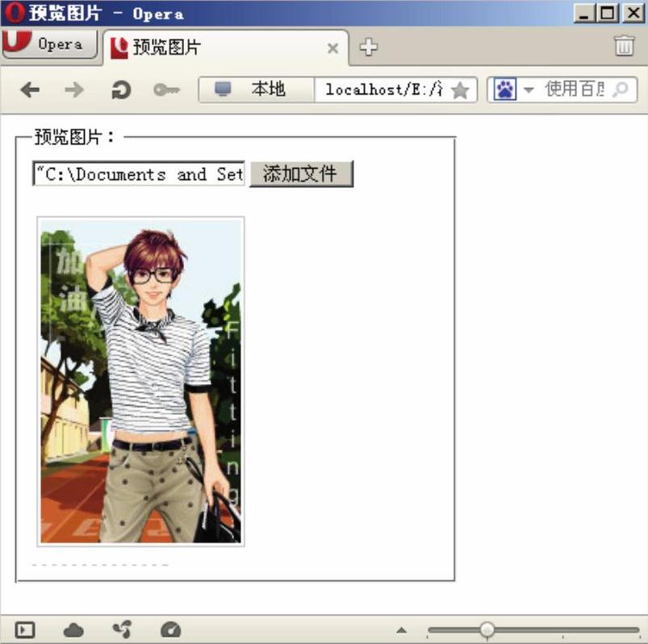Reload the page
The width and height of the screenshot is (648, 644).
coord(121,90)
